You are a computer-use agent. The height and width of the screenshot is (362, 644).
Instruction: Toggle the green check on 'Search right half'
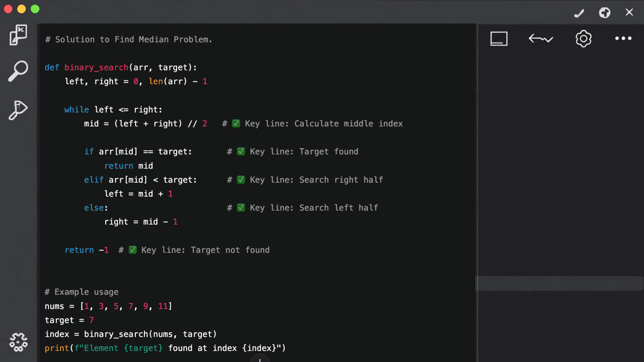(x=241, y=180)
